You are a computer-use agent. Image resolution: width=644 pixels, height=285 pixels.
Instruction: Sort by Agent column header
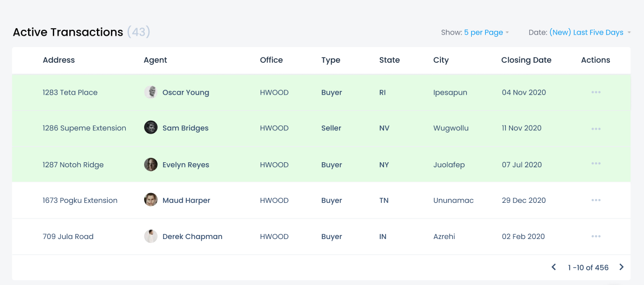tap(155, 60)
